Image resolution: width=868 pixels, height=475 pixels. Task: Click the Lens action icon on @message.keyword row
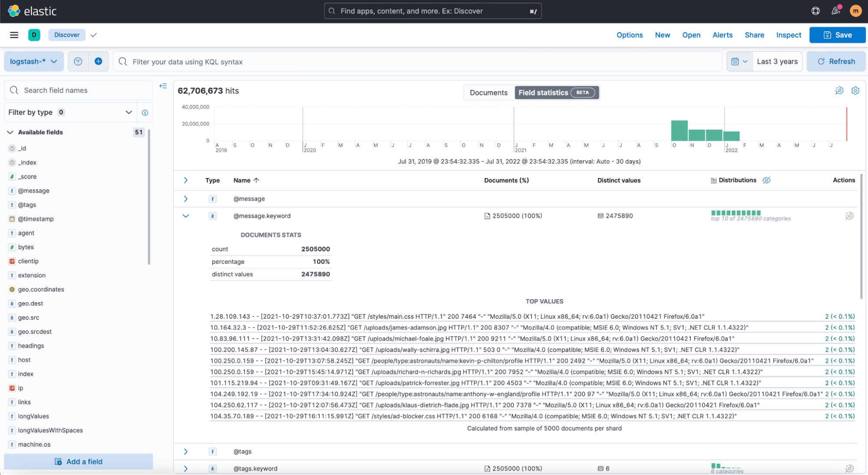(x=849, y=216)
